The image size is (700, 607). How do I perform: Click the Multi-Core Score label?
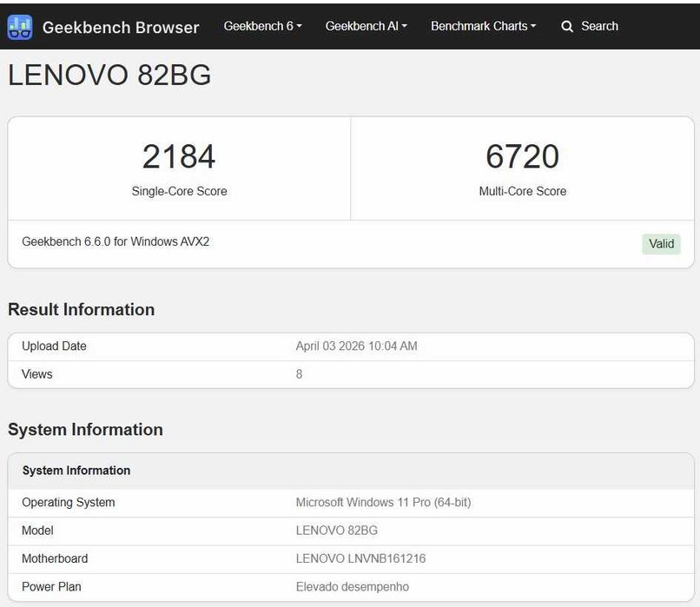[522, 191]
